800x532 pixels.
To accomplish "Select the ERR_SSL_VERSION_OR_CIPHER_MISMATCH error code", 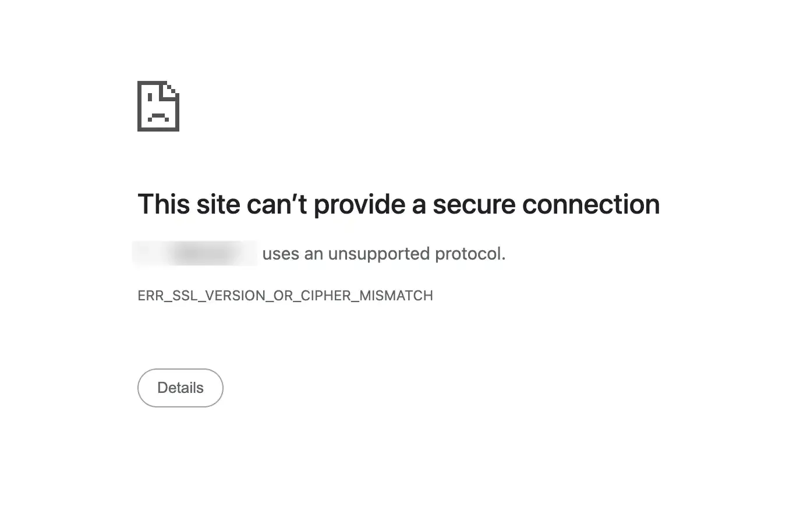I will [285, 295].
